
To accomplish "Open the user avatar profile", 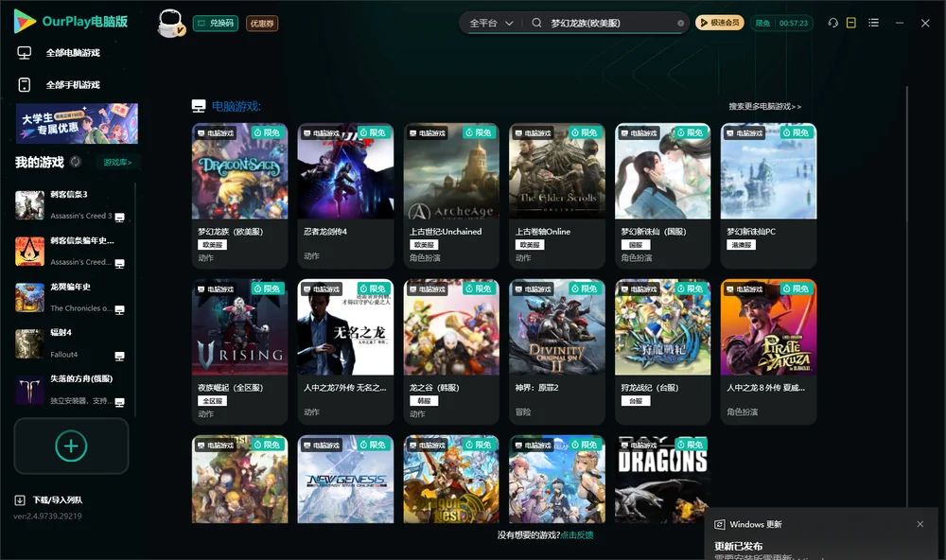I will tap(170, 23).
